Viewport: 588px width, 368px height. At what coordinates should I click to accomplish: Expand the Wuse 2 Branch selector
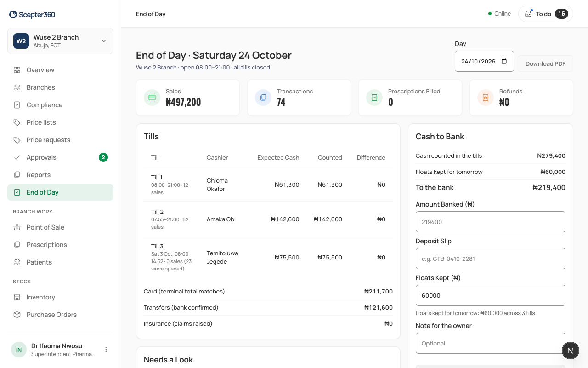[x=60, y=41]
